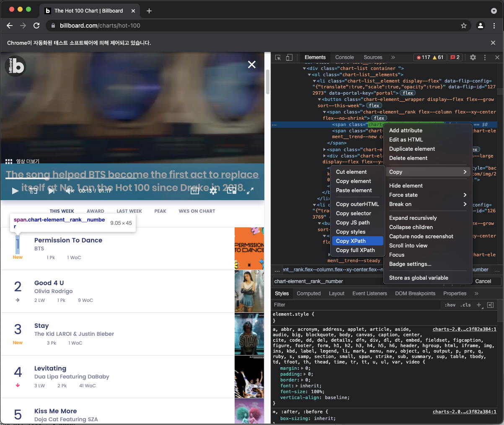Switch to the Event Listeners tab
Screen dimensions: 504x425
[370, 294]
